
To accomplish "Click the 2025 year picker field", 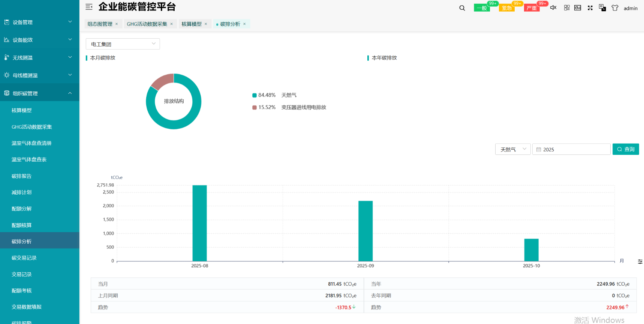I will click(x=571, y=149).
